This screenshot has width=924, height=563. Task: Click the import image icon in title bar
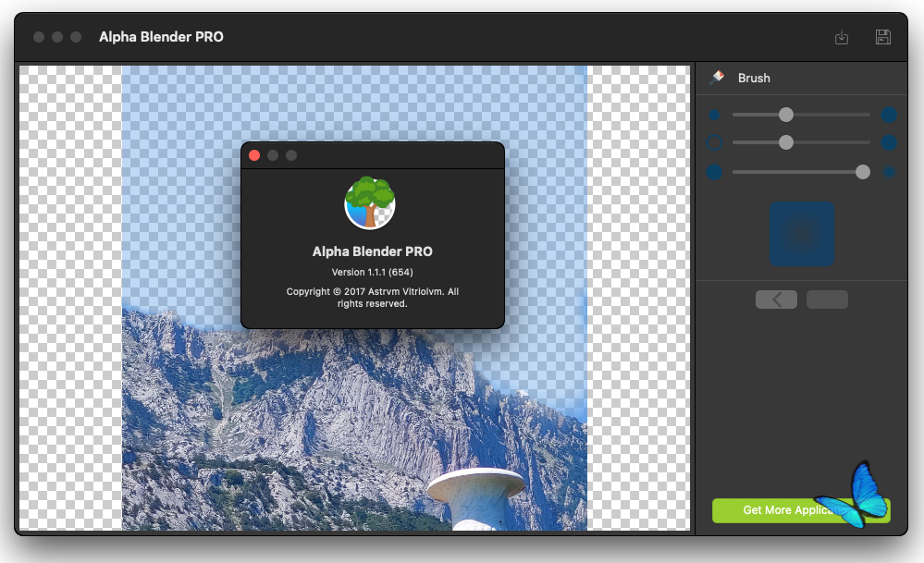(842, 37)
